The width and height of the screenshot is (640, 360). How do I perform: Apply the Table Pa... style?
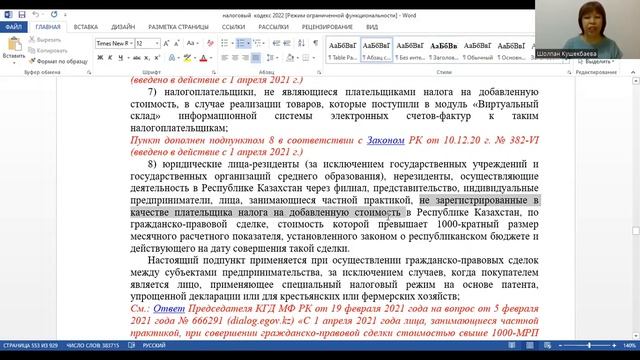(342, 51)
